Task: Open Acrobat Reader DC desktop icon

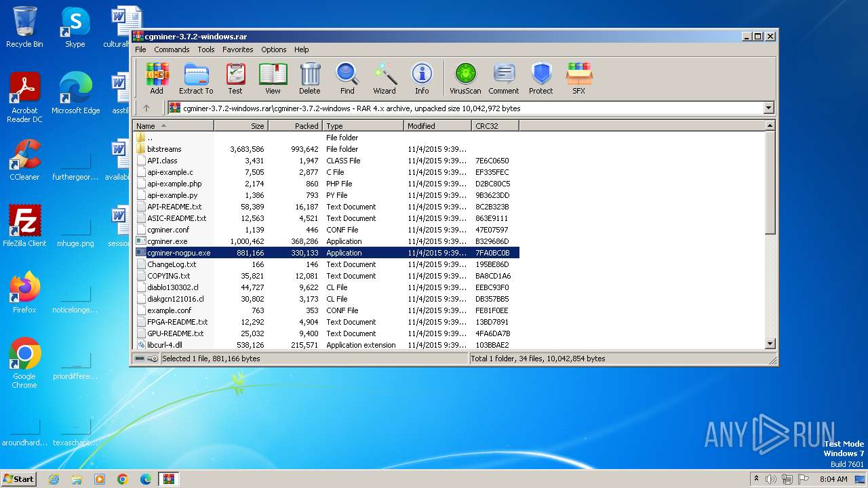Action: (x=24, y=98)
